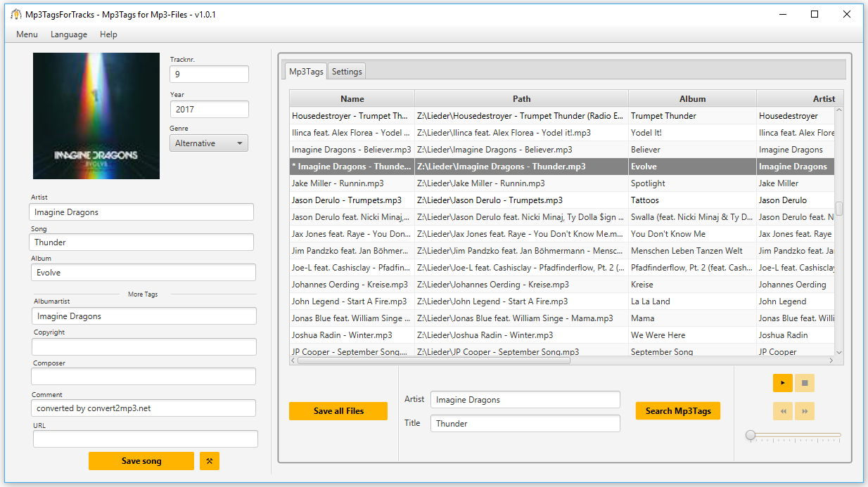
Task: Select row JP Cooper - September Song
Action: [562, 351]
